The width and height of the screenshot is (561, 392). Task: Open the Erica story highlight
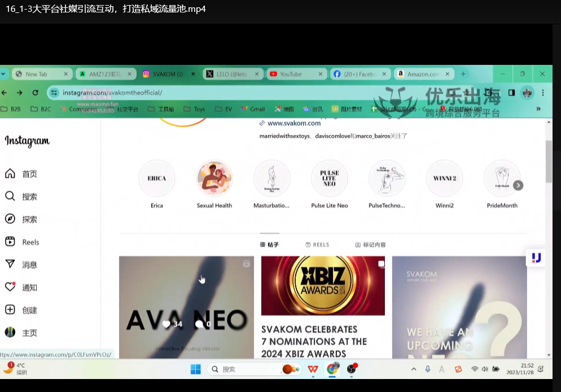tap(157, 178)
